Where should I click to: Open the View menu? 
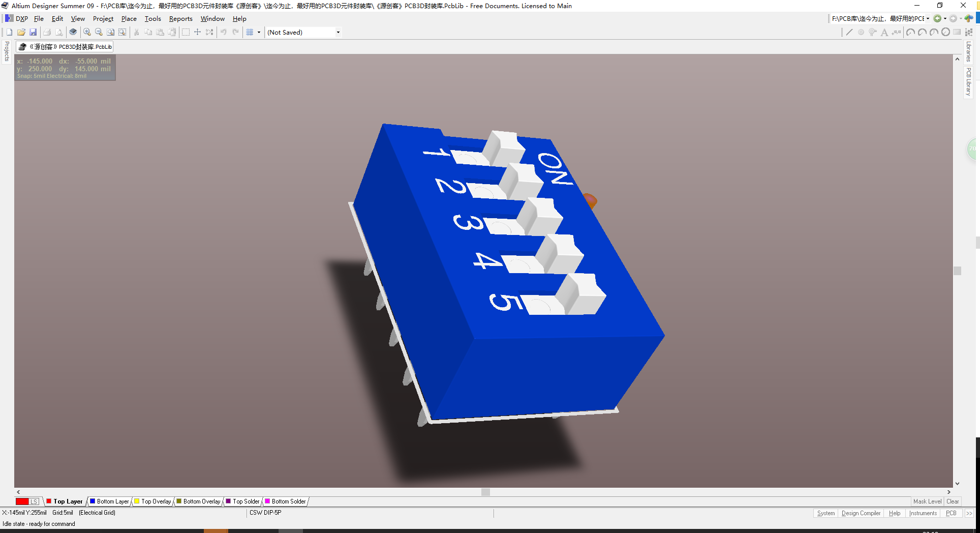pyautogui.click(x=78, y=19)
